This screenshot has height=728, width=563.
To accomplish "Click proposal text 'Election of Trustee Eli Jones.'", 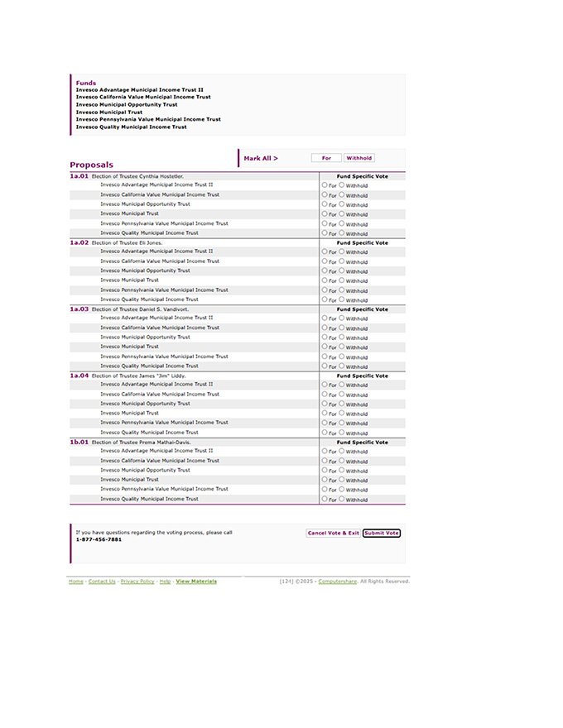I will point(127,243).
